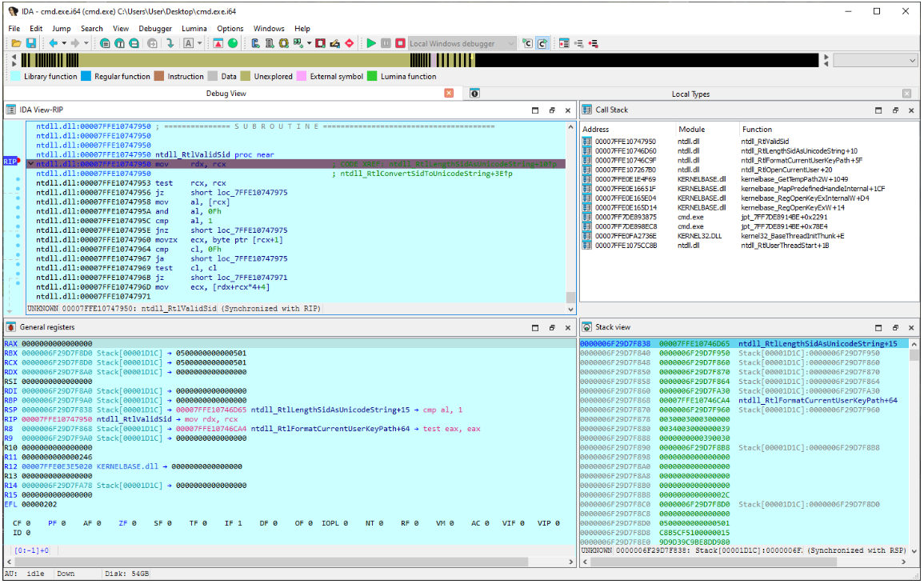Navigate forward with the blue right arrow
The image size is (924, 584).
point(75,43)
